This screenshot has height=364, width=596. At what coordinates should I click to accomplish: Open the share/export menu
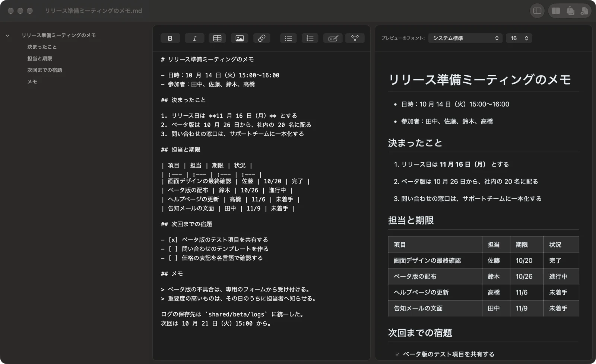pyautogui.click(x=570, y=11)
